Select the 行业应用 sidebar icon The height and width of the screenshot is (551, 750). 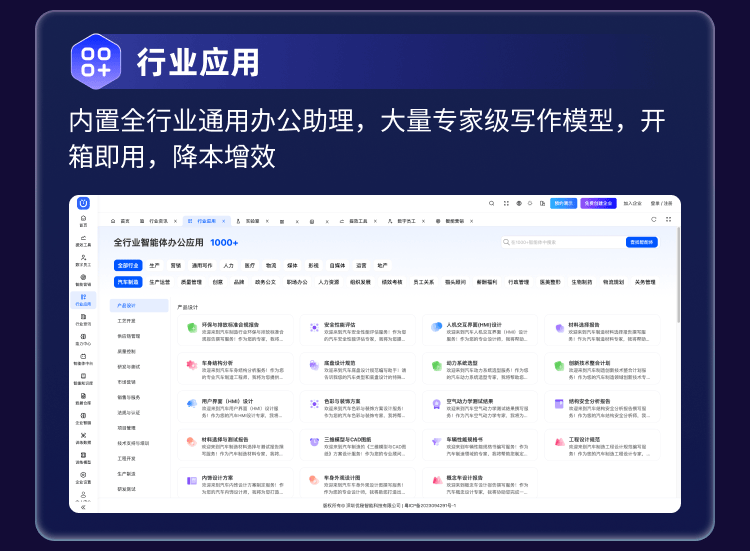pyautogui.click(x=83, y=298)
